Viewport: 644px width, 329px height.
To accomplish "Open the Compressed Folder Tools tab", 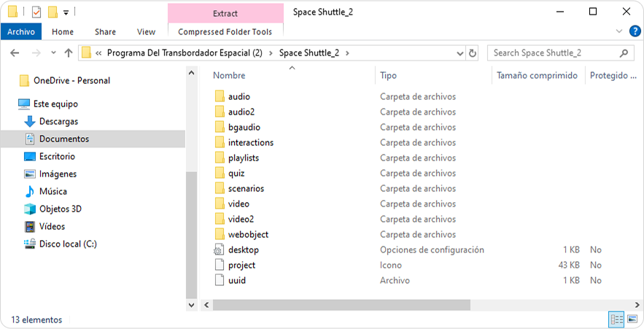I will click(x=225, y=31).
